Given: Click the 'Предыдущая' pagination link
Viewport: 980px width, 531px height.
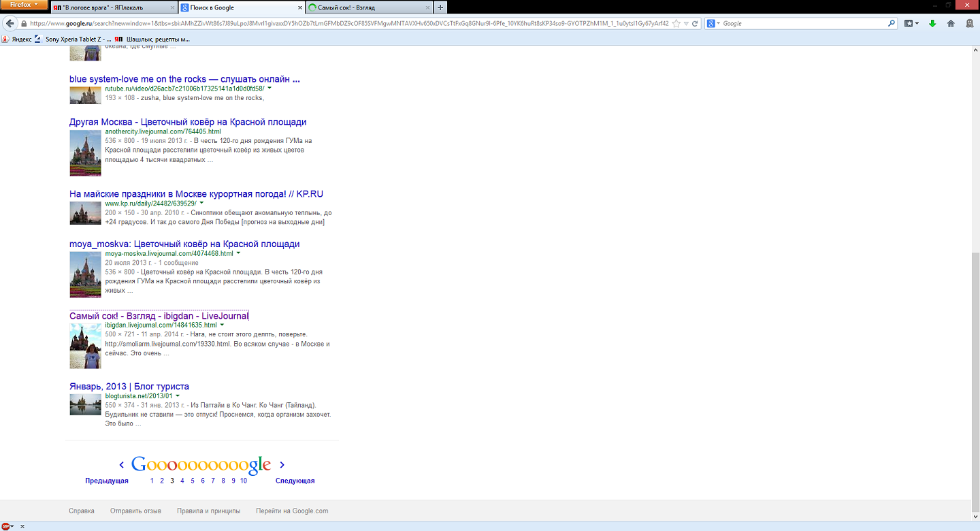Looking at the screenshot, I should 107,481.
